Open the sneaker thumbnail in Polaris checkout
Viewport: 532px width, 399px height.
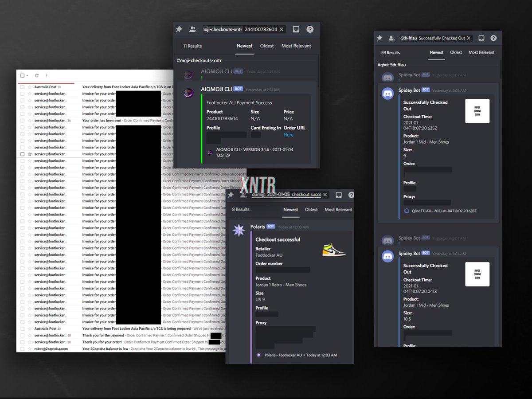coord(334,250)
